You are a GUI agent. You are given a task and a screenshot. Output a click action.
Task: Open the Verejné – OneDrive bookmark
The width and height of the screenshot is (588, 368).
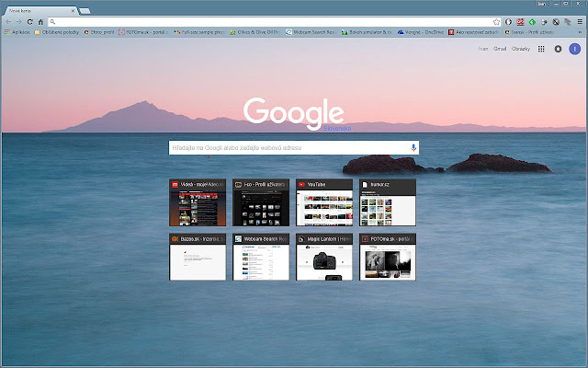tap(421, 32)
